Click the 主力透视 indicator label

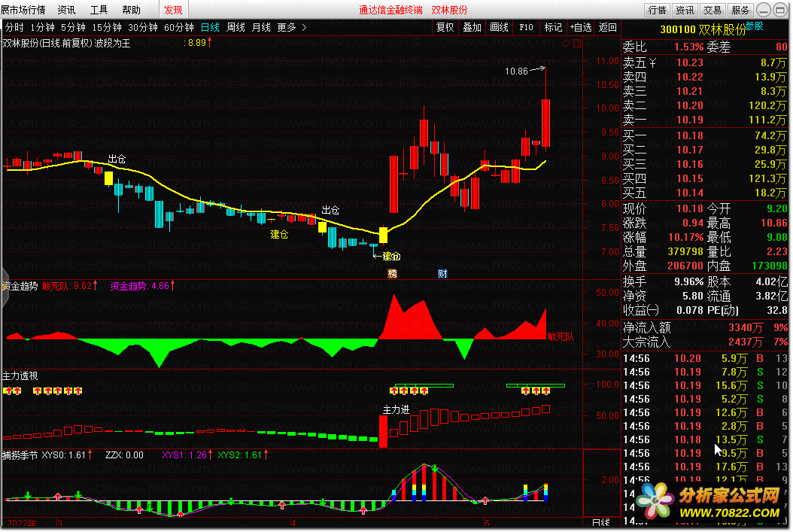[x=20, y=375]
